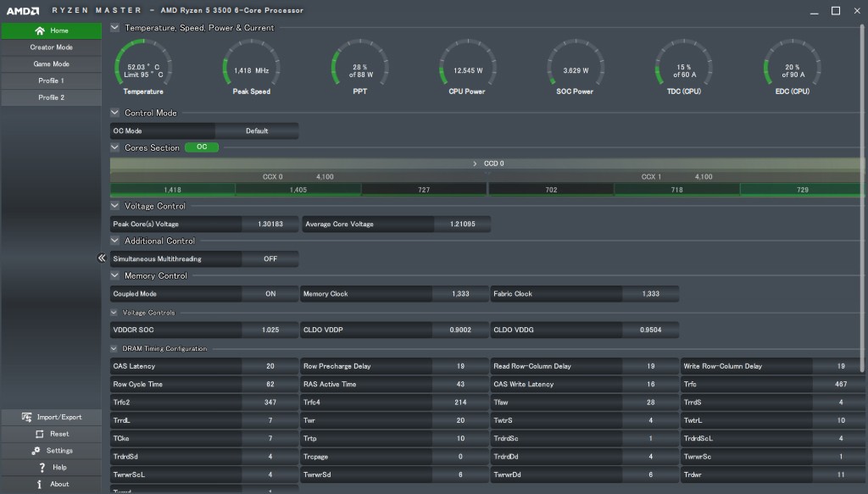This screenshot has height=494, width=868.
Task: Open Profile 2
Action: coord(51,98)
